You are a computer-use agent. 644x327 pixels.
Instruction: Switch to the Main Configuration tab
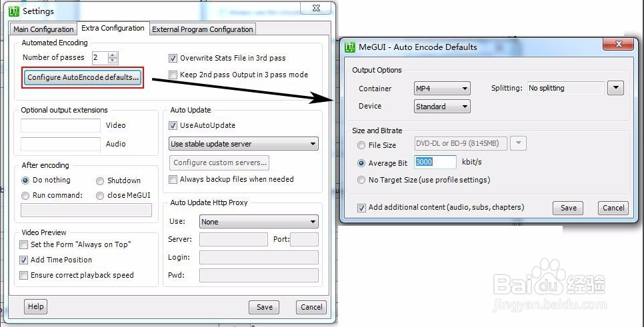pos(43,29)
